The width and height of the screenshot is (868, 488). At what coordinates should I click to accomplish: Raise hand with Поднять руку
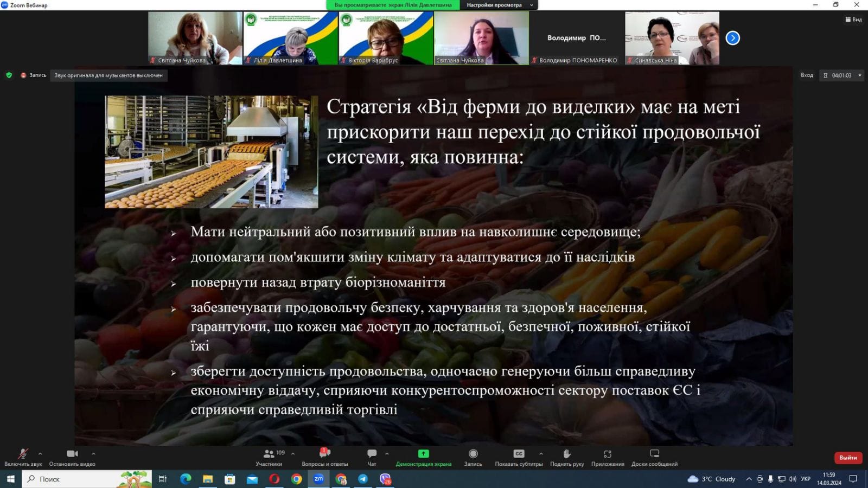point(567,457)
